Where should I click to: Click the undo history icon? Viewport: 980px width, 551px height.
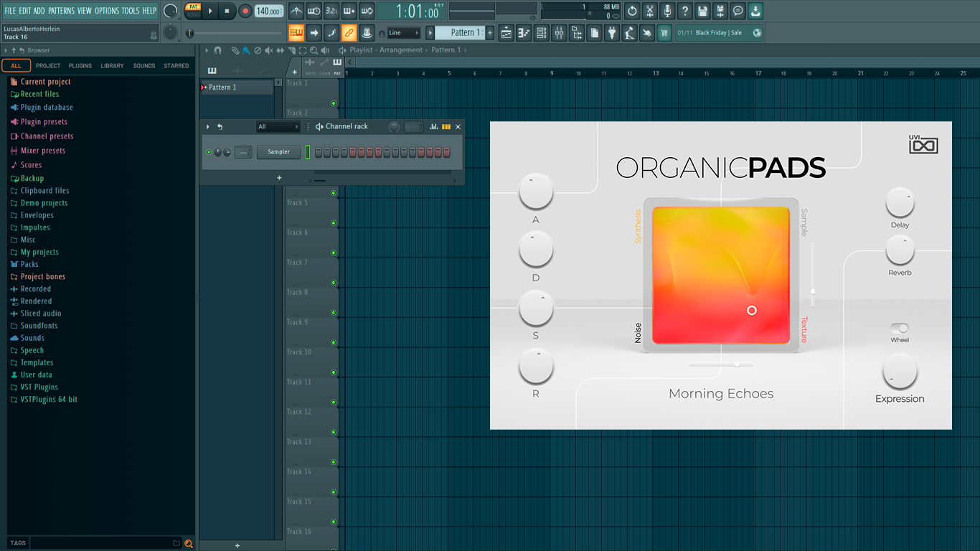coord(632,11)
